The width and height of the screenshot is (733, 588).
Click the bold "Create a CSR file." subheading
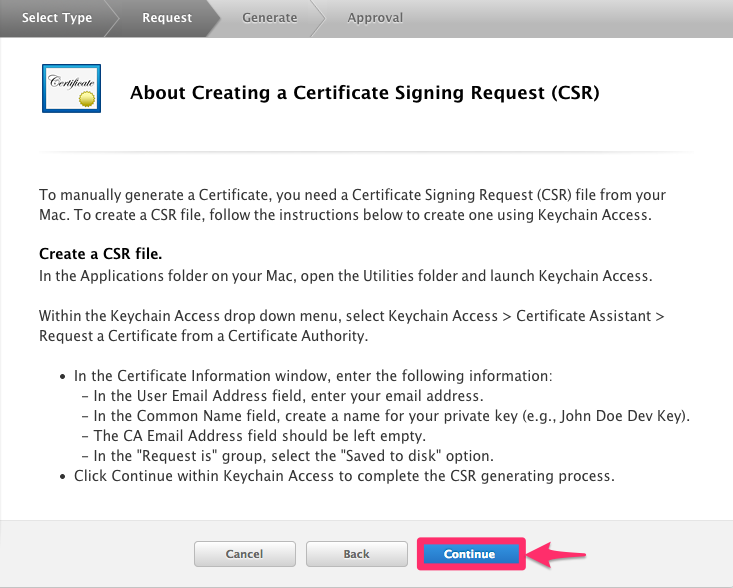coord(100,254)
